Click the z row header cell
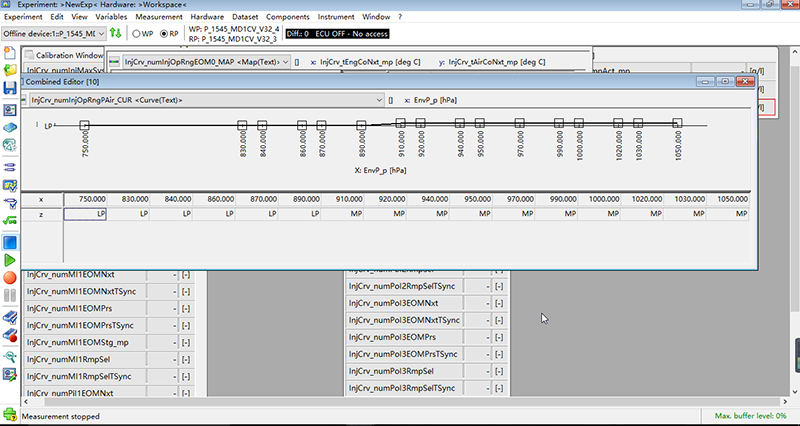The image size is (800, 426). 42,214
